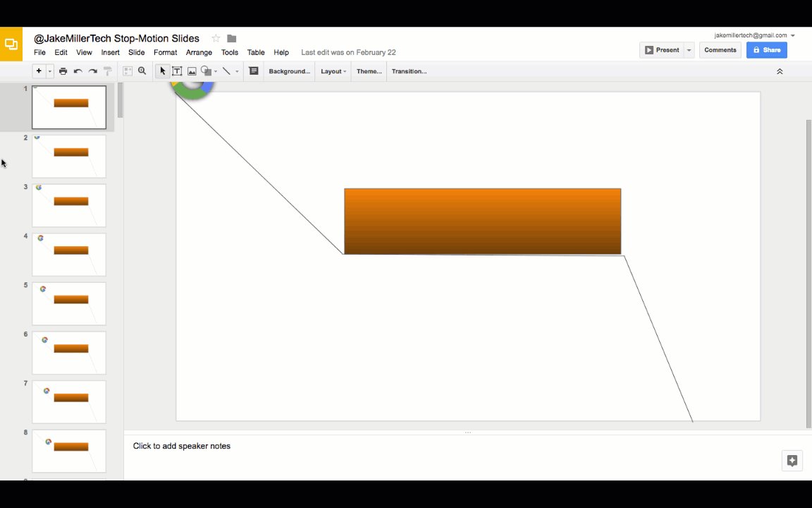Select slide 5 thumbnail
Screen dimensions: 812x508
(69, 304)
